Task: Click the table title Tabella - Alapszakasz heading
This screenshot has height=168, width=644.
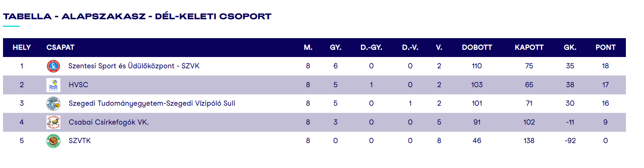Action: pos(137,17)
